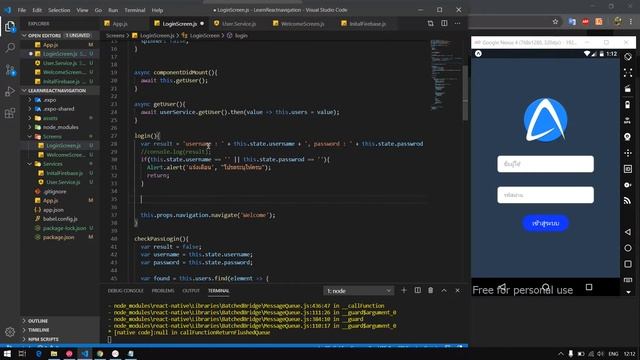Viewport: 640px width, 360px height.
Task: Open the Manage gear in activity bar
Action: pos(10,332)
